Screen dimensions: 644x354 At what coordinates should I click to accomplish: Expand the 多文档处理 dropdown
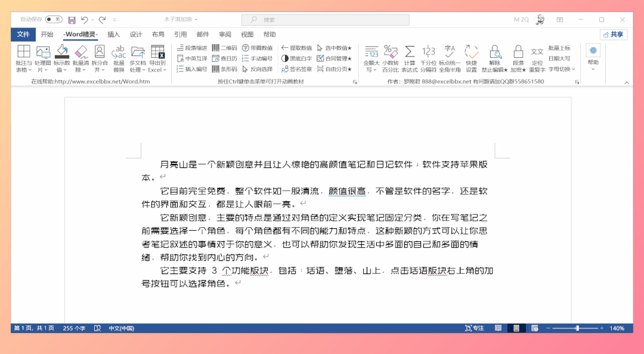pos(144,69)
